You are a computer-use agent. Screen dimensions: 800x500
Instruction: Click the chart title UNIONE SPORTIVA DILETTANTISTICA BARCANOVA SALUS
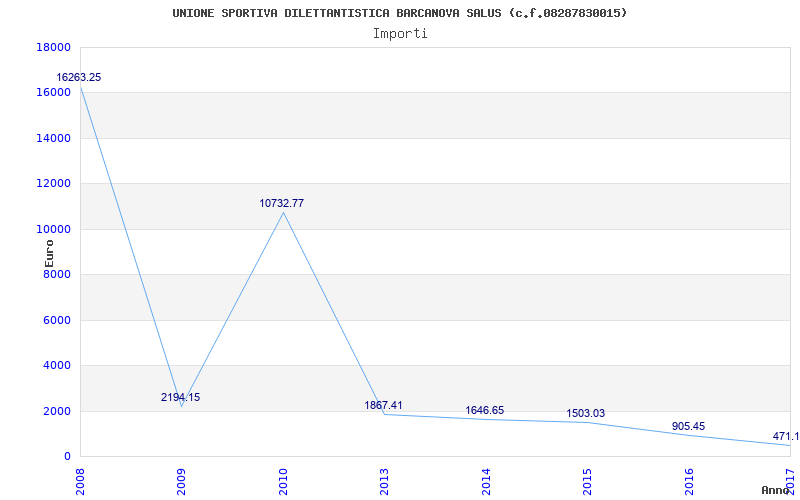tap(400, 13)
